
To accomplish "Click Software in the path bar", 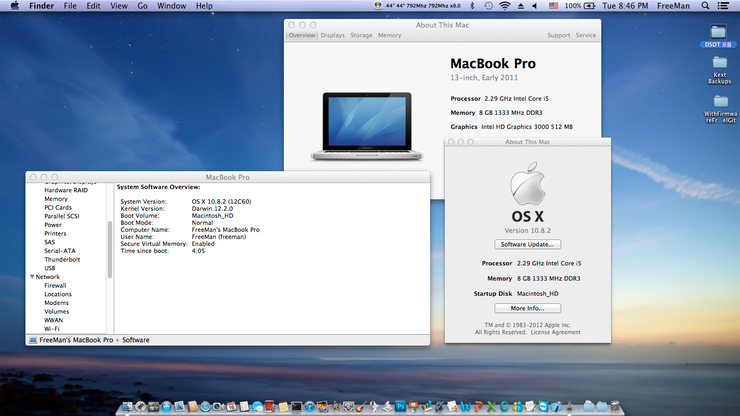I will (135, 340).
